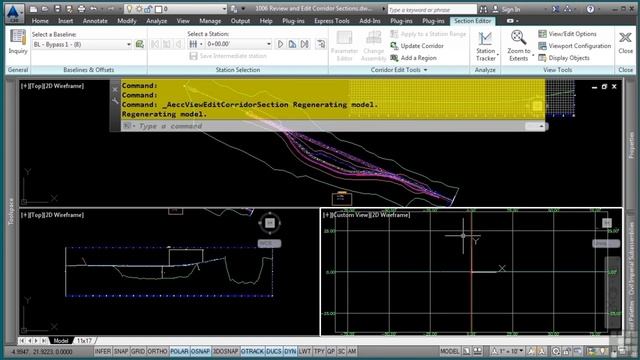Open the Insert ribbon tab
The image size is (640, 360).
pyautogui.click(x=65, y=21)
